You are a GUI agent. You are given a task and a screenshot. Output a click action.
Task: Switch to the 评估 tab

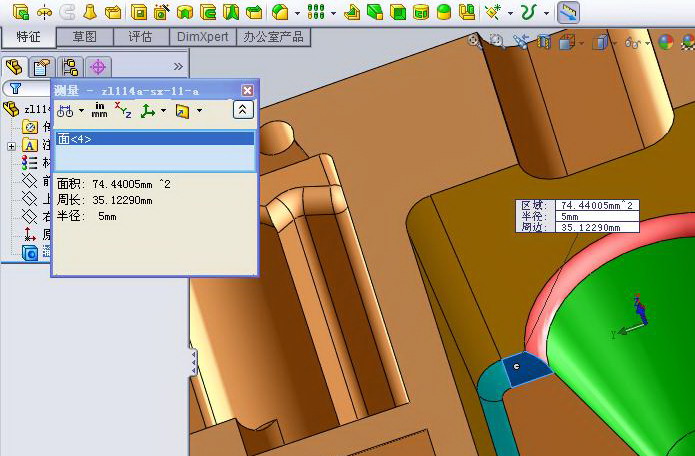[141, 37]
